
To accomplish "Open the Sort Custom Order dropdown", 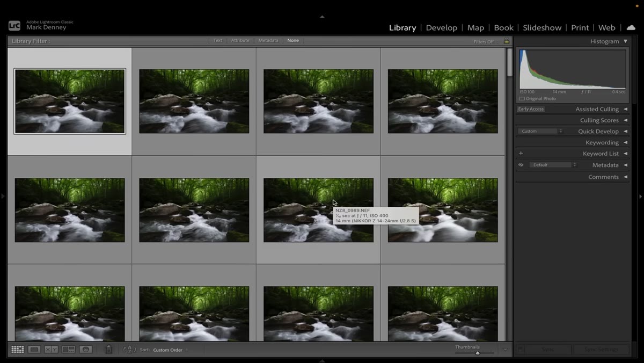I will point(171,350).
